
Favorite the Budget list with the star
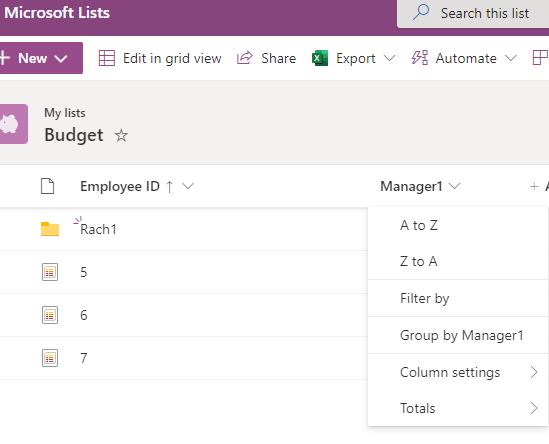121,136
